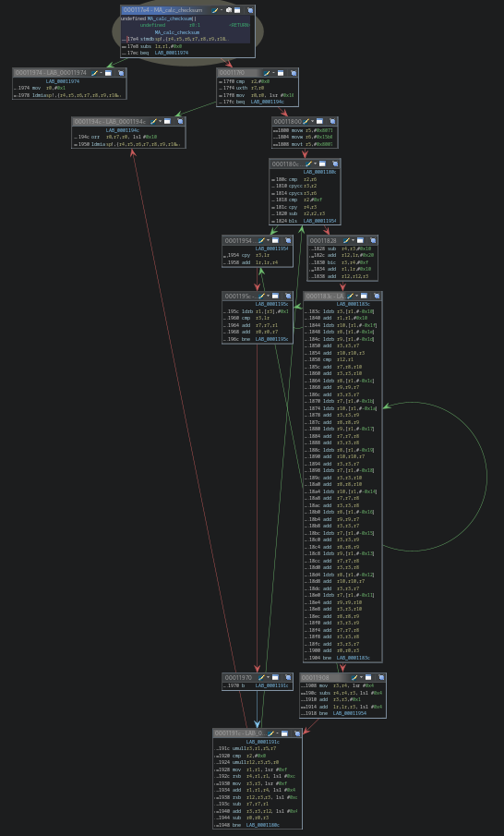The width and height of the screenshot is (504, 836).
Task: Click the '1918 bne LAB_00011954' instruction
Action: pos(334,713)
